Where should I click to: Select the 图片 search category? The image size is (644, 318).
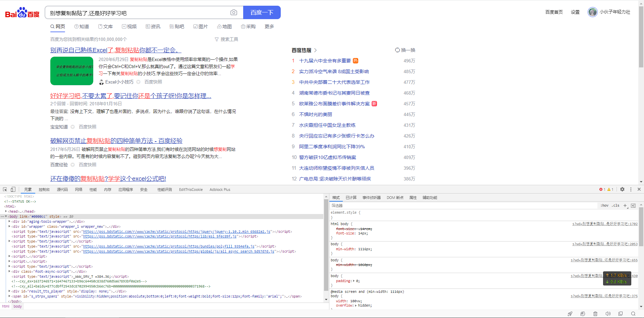[x=201, y=26]
